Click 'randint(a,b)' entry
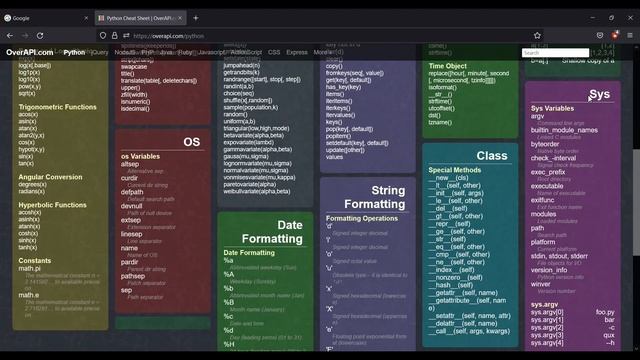 point(238,86)
